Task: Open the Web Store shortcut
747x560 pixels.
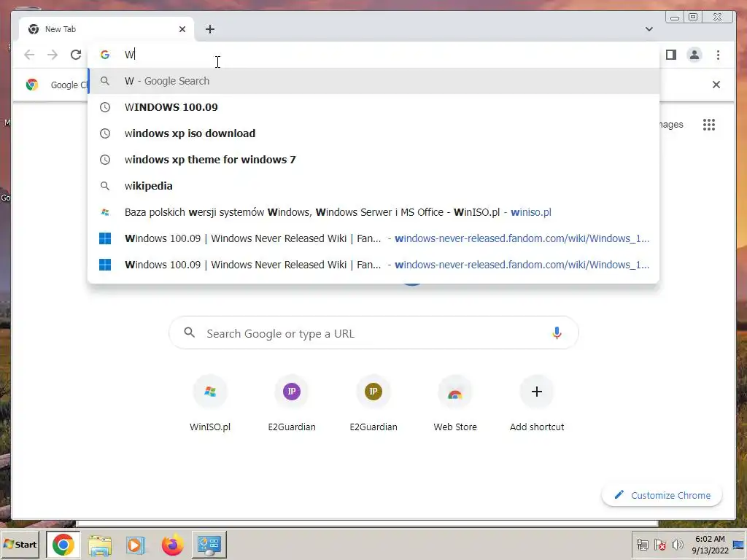Action: 455,402
